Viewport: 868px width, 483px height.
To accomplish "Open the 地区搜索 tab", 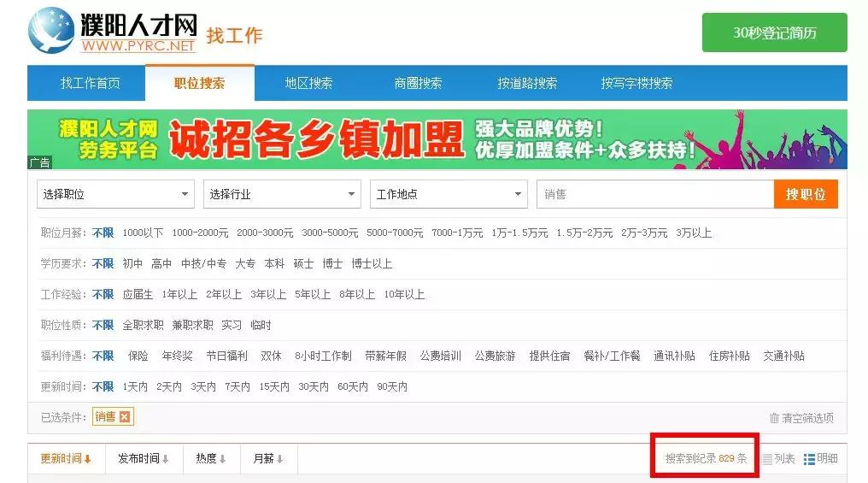I will [x=309, y=83].
